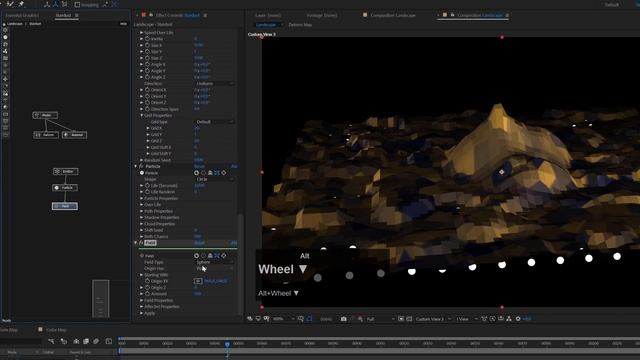This screenshot has width=640, height=360.
Task: Expand the Field Properties group
Action: 142,300
